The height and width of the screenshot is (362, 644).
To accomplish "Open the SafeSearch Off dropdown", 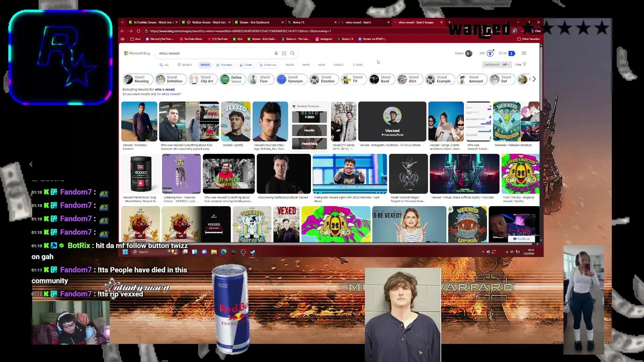I will 497,65.
